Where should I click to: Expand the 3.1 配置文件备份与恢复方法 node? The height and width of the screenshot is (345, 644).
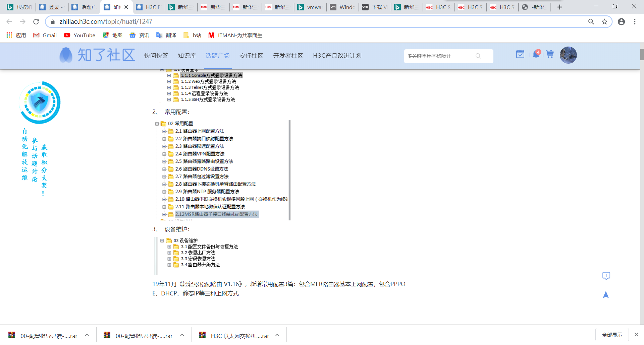coord(169,247)
